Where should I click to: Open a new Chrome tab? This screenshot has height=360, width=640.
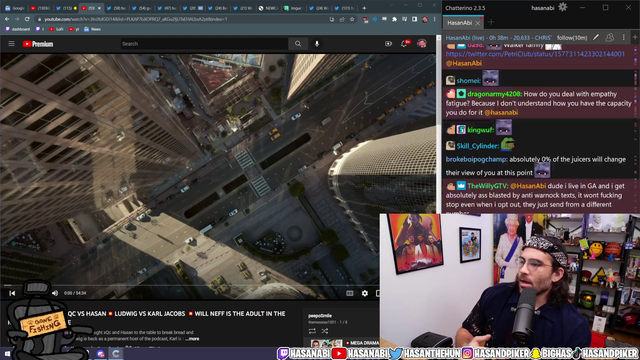point(364,8)
